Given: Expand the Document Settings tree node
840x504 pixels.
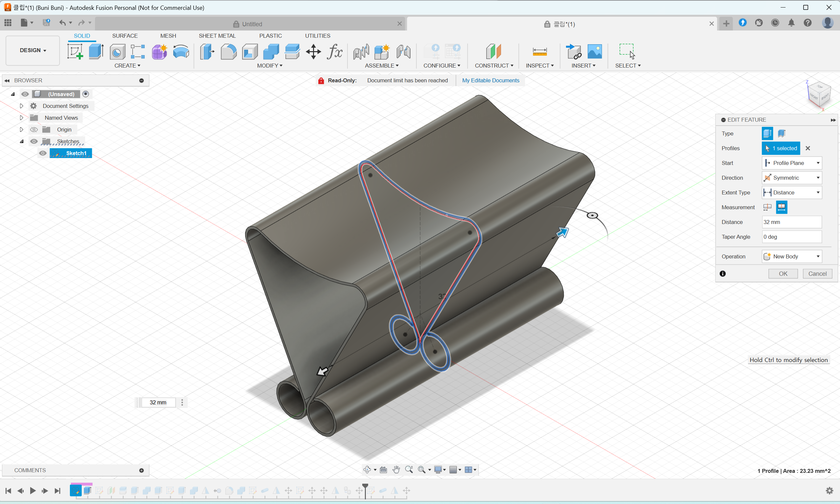Looking at the screenshot, I should pyautogui.click(x=21, y=106).
